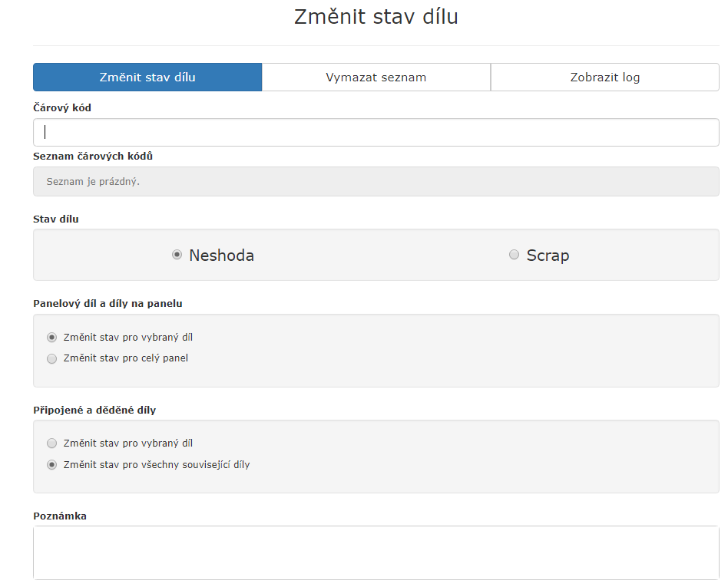Screen dimensions: 728x587
Task: Click the Seznam čárových kódů label
Action: coord(93,157)
